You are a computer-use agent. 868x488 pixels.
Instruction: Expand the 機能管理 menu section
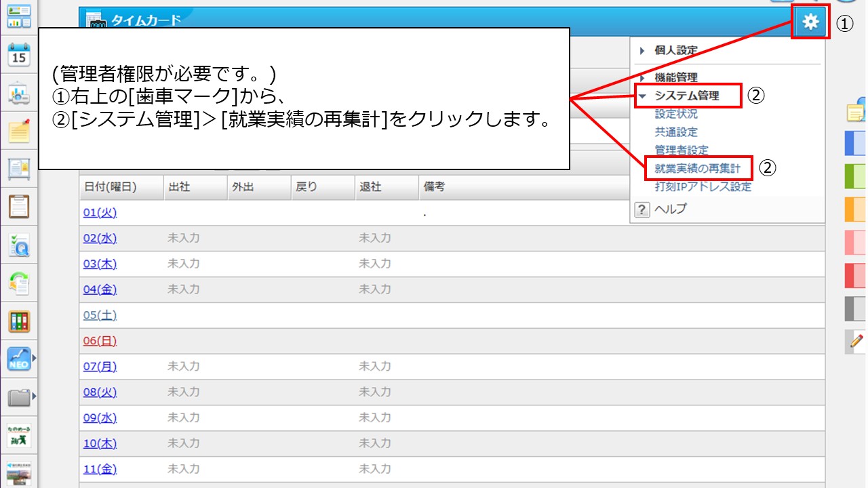point(675,78)
